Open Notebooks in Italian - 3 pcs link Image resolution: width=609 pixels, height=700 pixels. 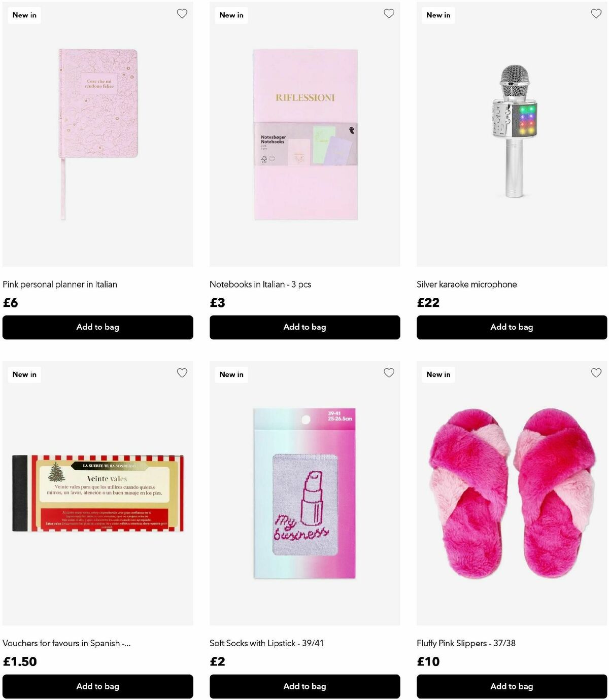[260, 285]
